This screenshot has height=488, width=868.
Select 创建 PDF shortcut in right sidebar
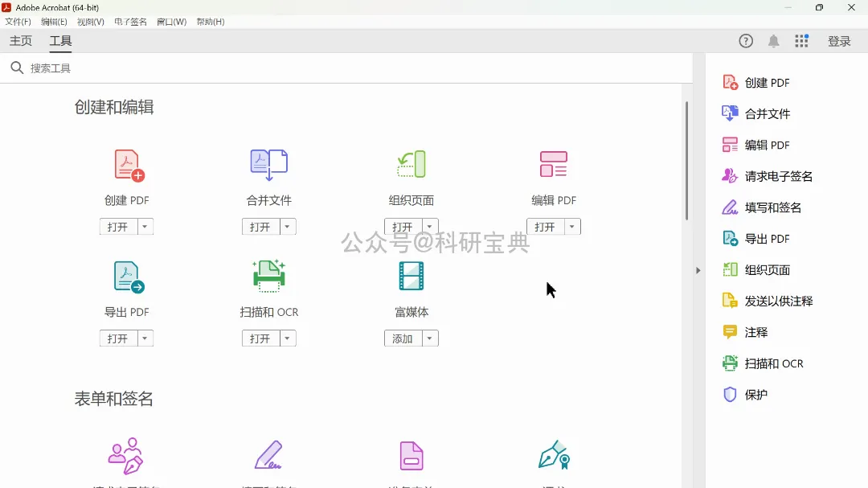[756, 83]
